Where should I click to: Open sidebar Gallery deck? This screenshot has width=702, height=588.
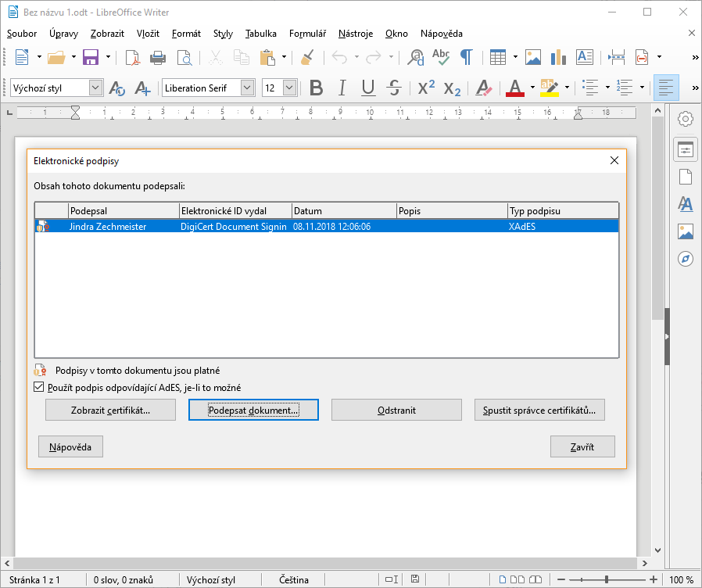pyautogui.click(x=686, y=231)
